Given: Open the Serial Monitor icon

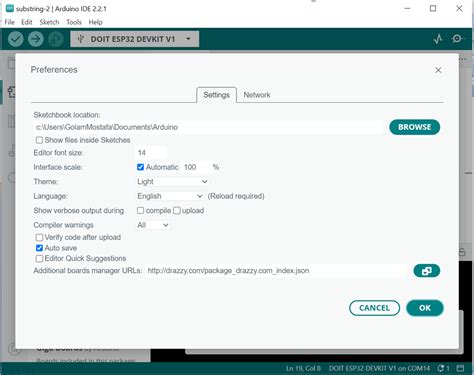Looking at the screenshot, I should 457,39.
